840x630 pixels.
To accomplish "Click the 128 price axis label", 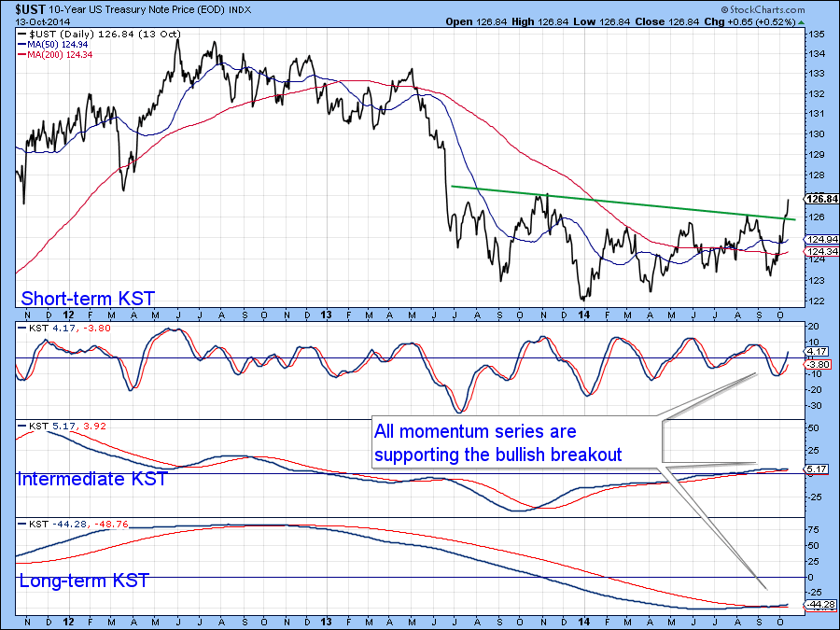I will 816,175.
